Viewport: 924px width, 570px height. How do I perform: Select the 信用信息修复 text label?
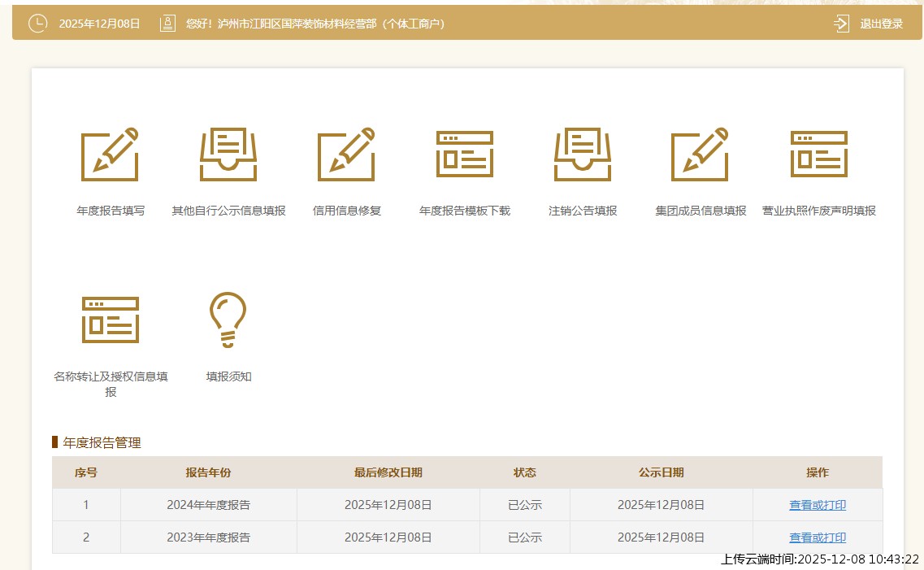click(347, 211)
